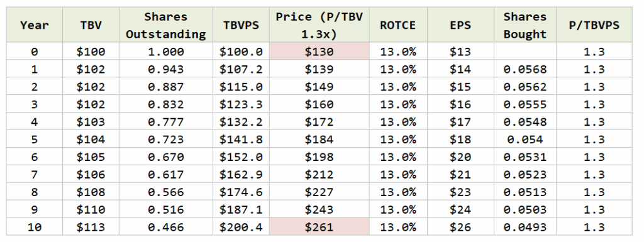Select the highlighted $261 price cell
Viewport: 644px width, 242px height.
pyautogui.click(x=319, y=227)
